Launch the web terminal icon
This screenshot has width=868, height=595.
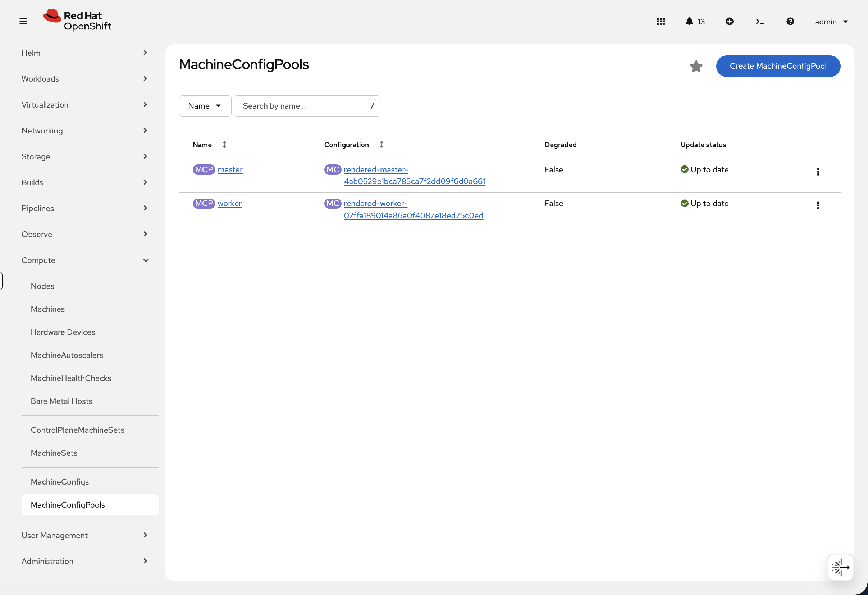point(760,21)
